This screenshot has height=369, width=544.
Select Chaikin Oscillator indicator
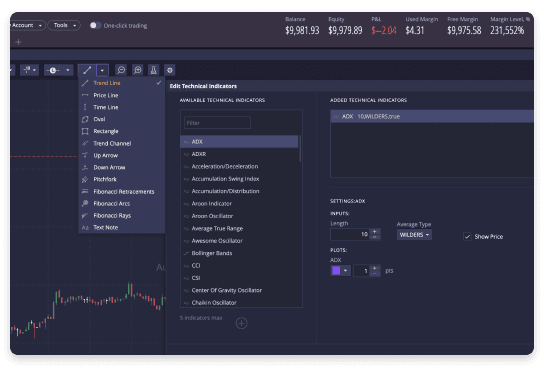239,302
